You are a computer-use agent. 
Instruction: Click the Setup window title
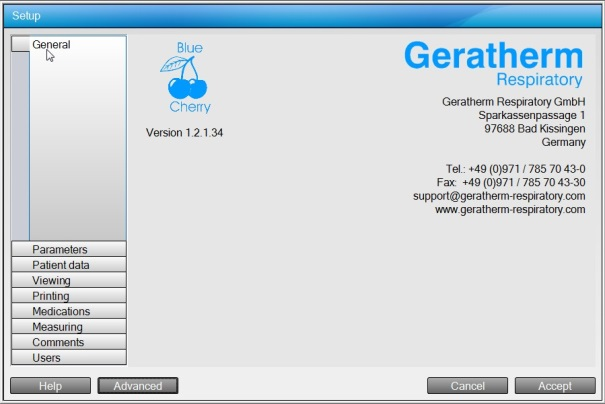click(x=26, y=16)
